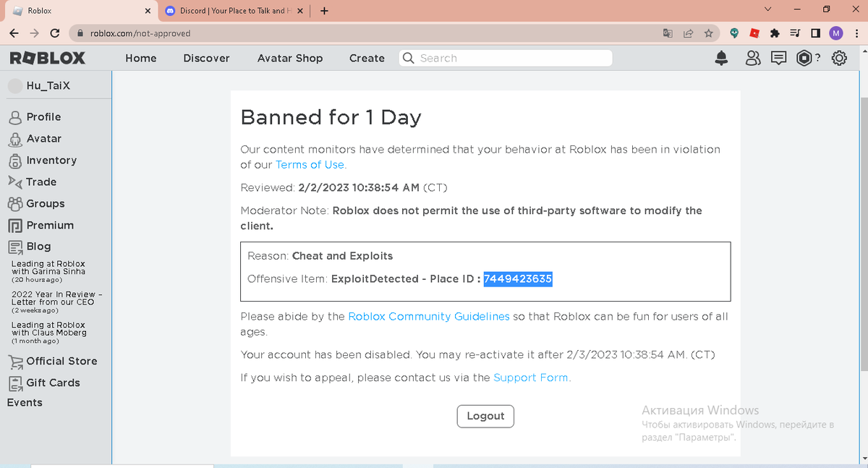Image resolution: width=868 pixels, height=468 pixels.
Task: Open the Create menu item
Action: 367,58
